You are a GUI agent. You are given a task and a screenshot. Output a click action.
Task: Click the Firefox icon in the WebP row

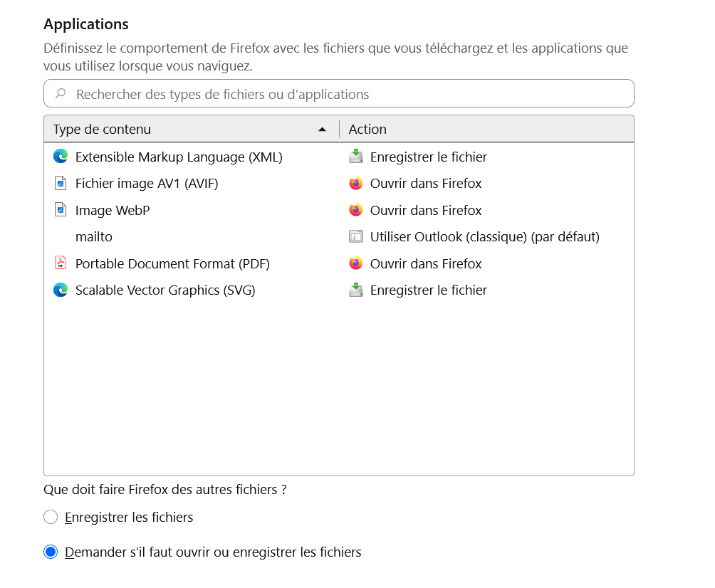click(x=356, y=210)
